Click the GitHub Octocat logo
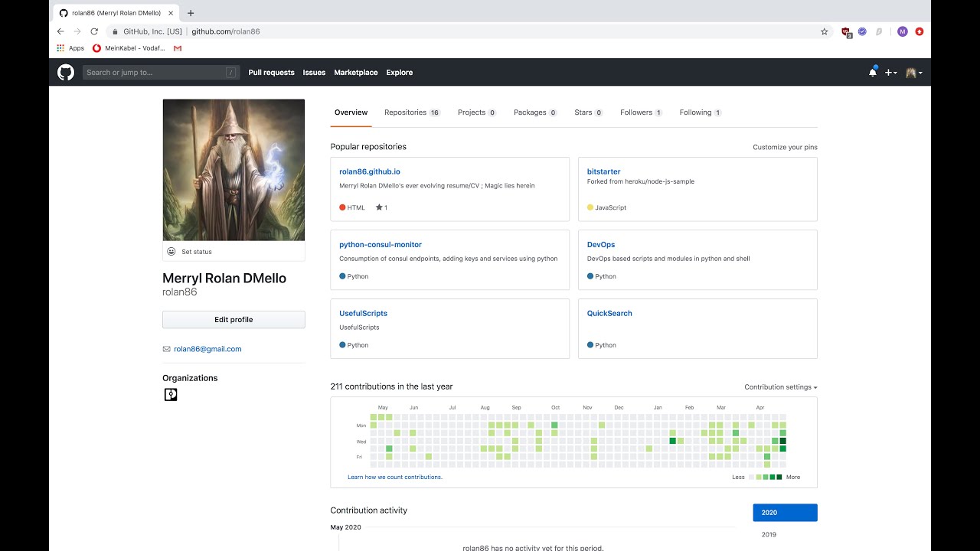 (66, 73)
